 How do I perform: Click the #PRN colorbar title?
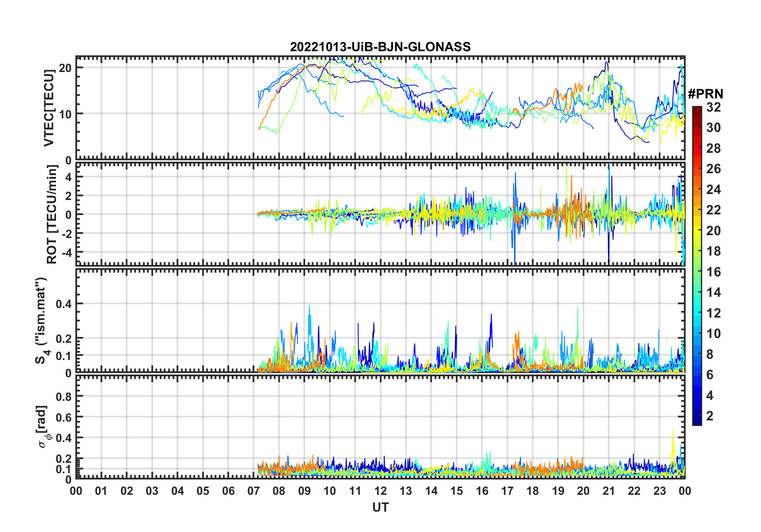(x=706, y=94)
